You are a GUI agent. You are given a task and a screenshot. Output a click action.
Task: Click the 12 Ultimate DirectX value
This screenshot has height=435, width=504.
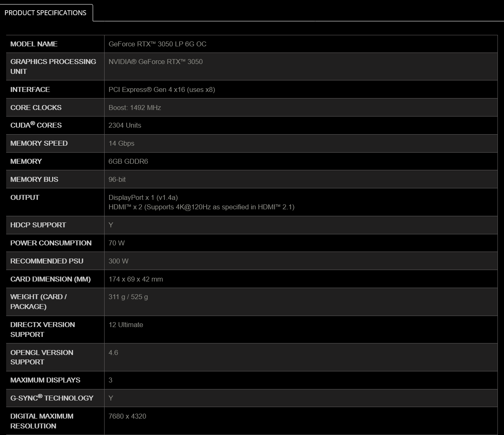click(126, 325)
